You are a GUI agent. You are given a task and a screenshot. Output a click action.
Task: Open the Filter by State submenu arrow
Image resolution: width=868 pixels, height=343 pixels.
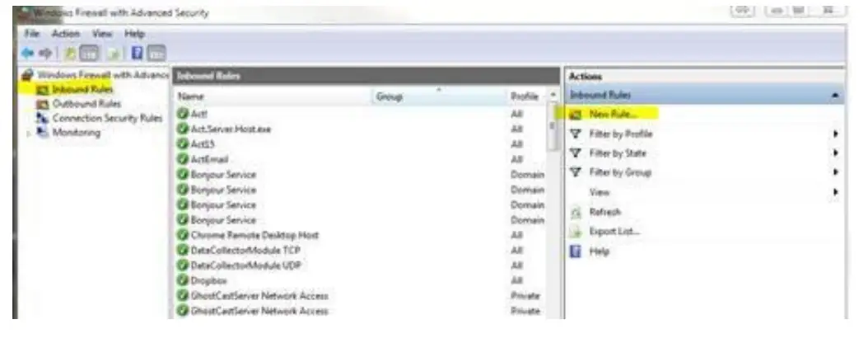tap(835, 153)
